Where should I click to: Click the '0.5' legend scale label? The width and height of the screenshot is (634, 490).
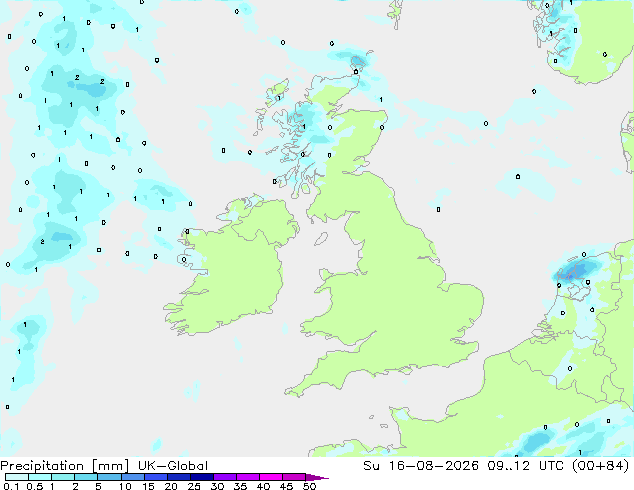(35, 486)
